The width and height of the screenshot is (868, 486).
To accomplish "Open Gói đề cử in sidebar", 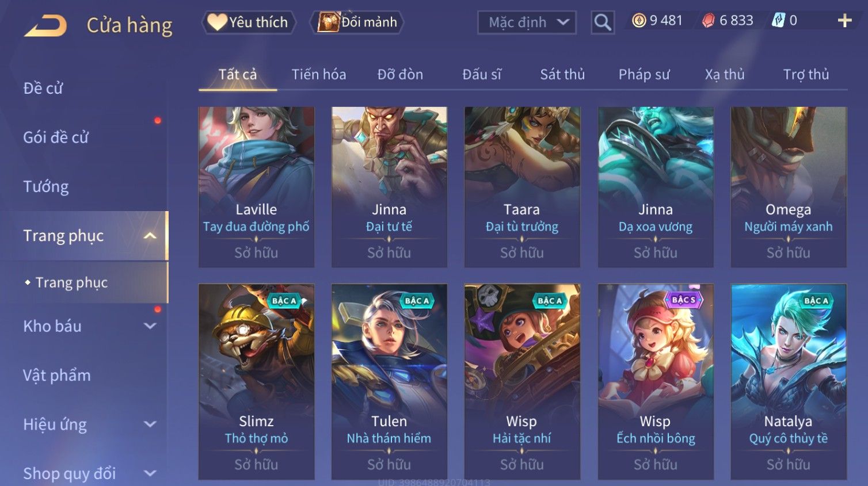I will (56, 137).
